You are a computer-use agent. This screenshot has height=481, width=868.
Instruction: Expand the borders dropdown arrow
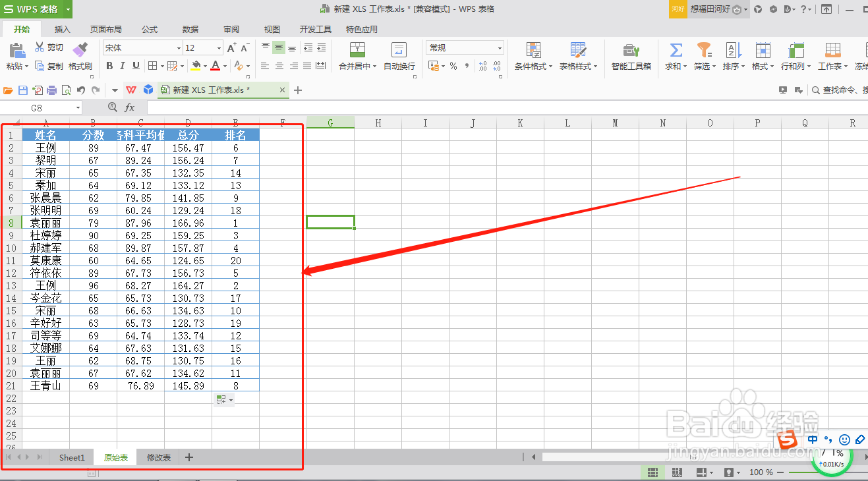(x=161, y=66)
